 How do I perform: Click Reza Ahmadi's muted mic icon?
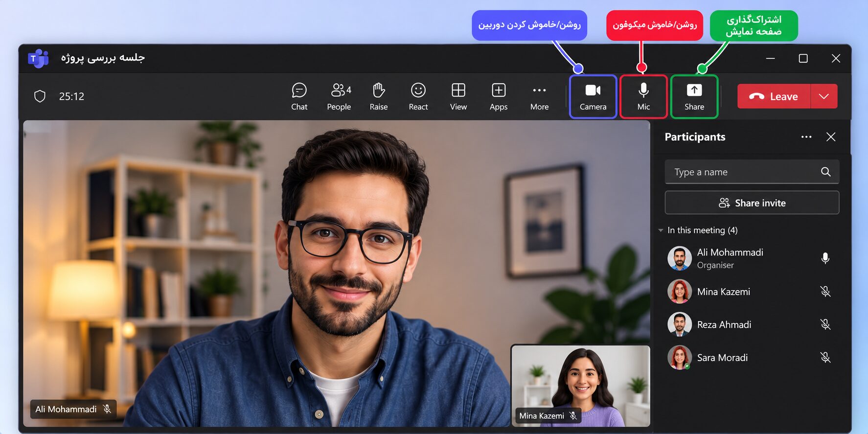[825, 324]
